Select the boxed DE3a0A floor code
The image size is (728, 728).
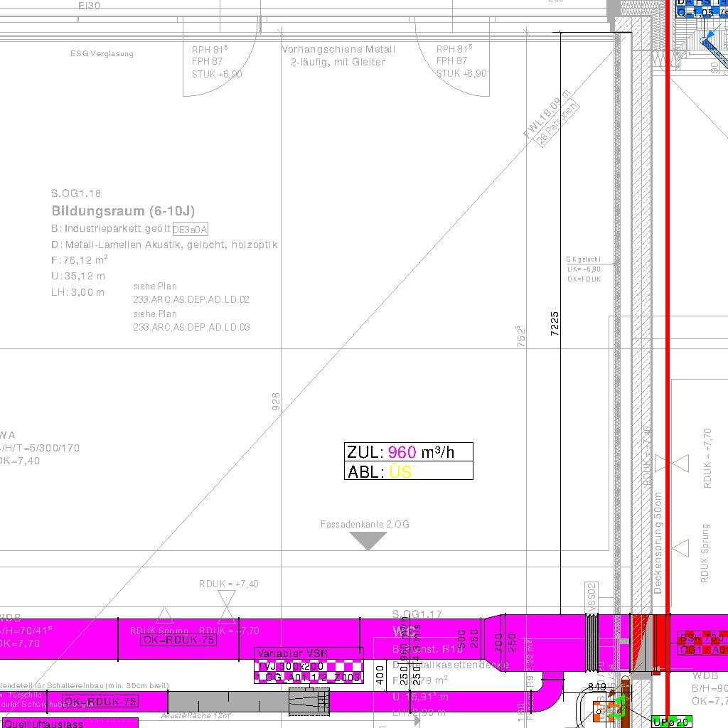click(190, 228)
